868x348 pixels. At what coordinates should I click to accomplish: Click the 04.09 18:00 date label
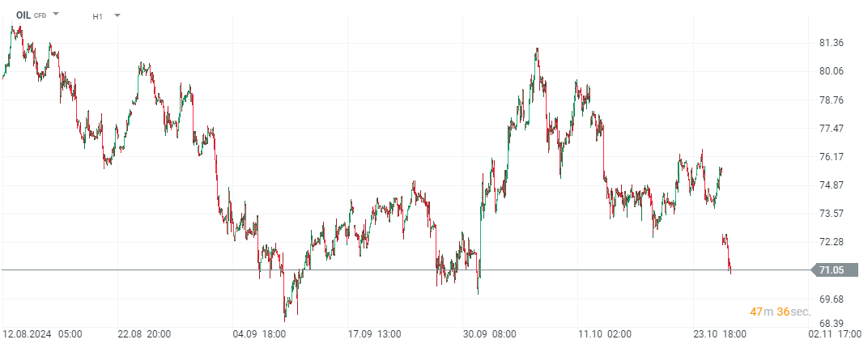point(257,333)
